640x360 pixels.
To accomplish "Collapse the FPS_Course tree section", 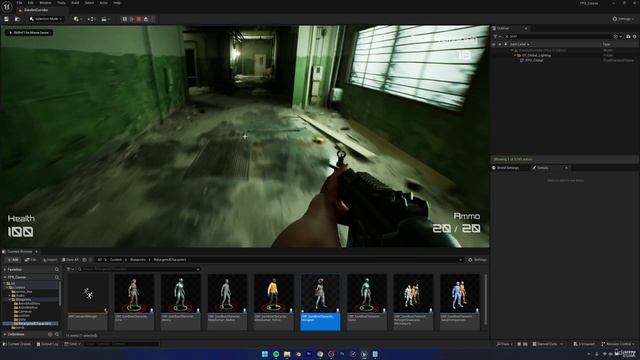I will coord(5,277).
